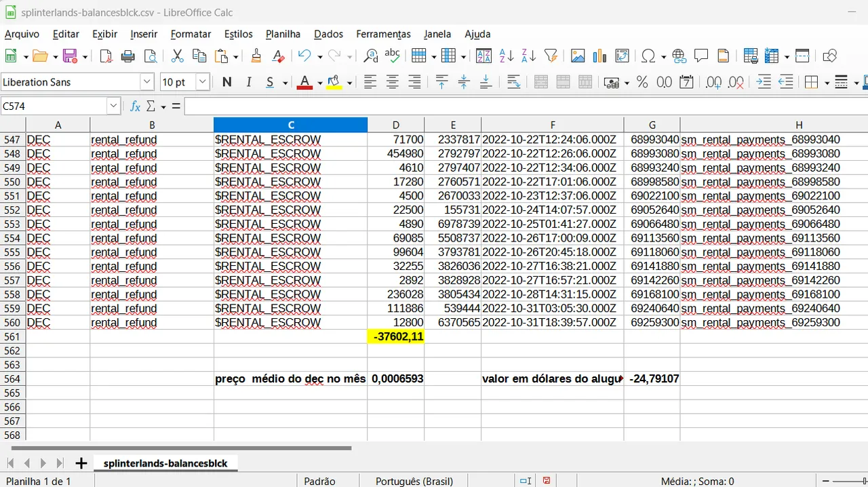Viewport: 868px width, 487px height.
Task: Toggle underline formatting (S)
Action: click(270, 82)
